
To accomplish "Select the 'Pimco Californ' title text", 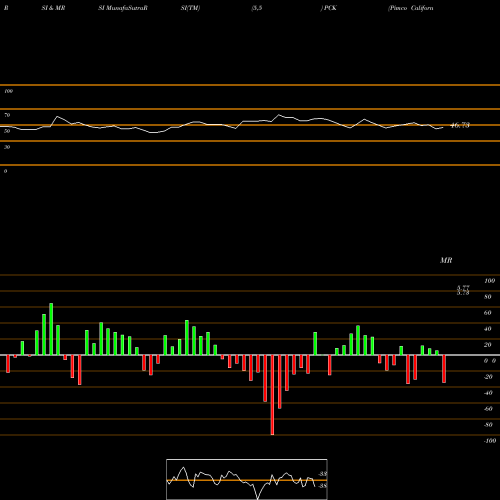I will coord(411,8).
